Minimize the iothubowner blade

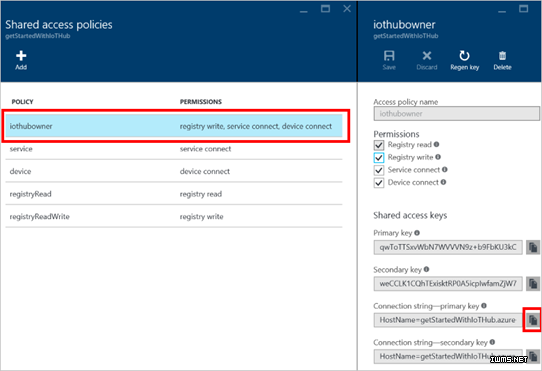click(502, 10)
